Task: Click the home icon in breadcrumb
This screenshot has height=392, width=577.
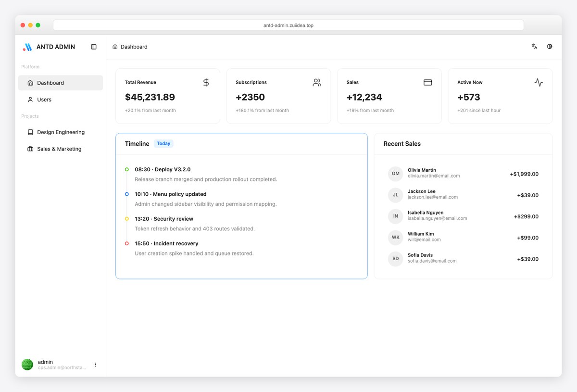Action: pos(115,47)
